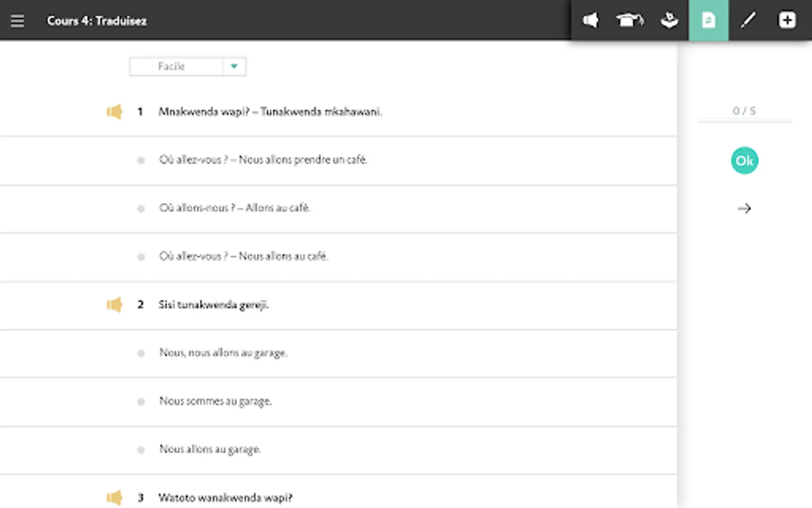The image size is (812, 508).
Task: Click the green Ok button
Action: [x=744, y=161]
